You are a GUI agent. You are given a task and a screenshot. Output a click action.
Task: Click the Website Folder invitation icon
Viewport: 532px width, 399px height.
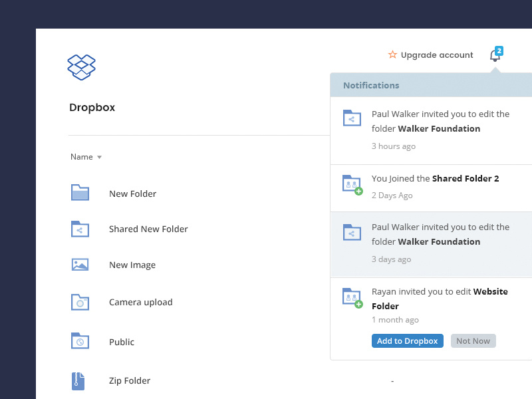point(351,297)
